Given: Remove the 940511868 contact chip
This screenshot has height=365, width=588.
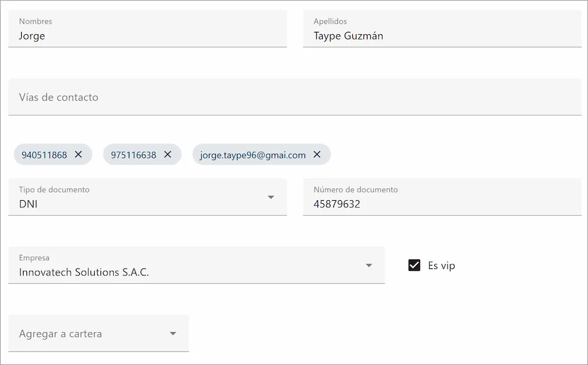Looking at the screenshot, I should (x=79, y=154).
